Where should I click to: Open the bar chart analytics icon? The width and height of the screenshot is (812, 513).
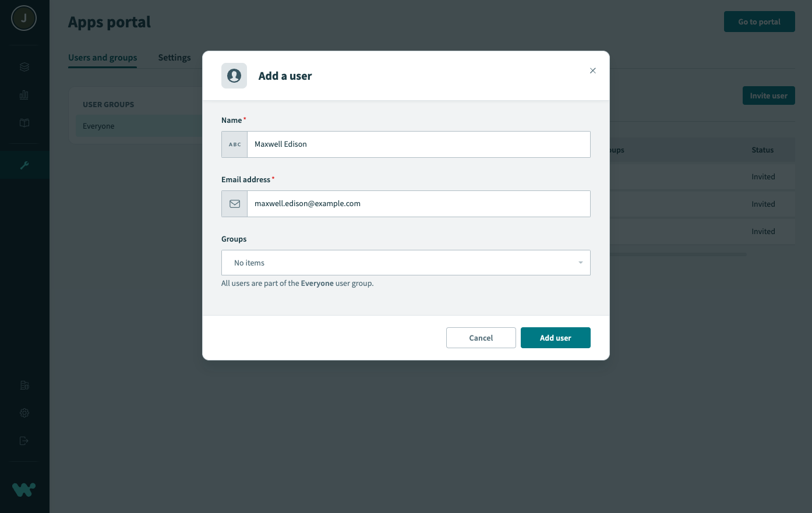click(24, 95)
